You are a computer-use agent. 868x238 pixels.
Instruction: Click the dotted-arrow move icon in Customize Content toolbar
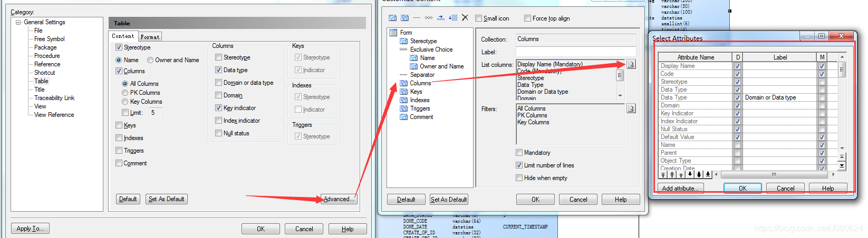pyautogui.click(x=441, y=18)
